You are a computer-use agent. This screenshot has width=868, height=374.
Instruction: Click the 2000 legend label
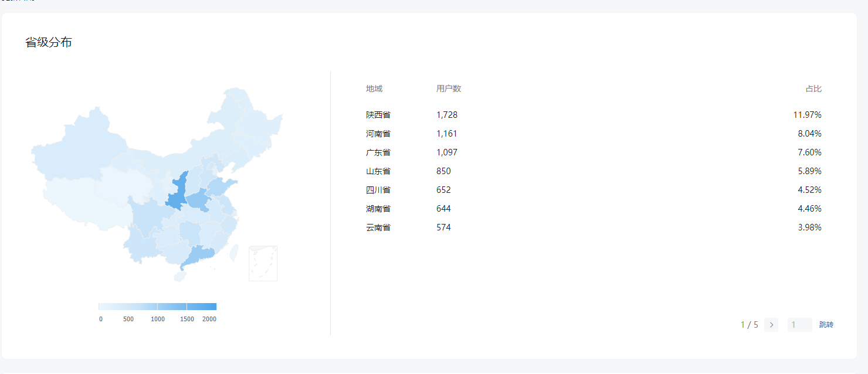209,319
